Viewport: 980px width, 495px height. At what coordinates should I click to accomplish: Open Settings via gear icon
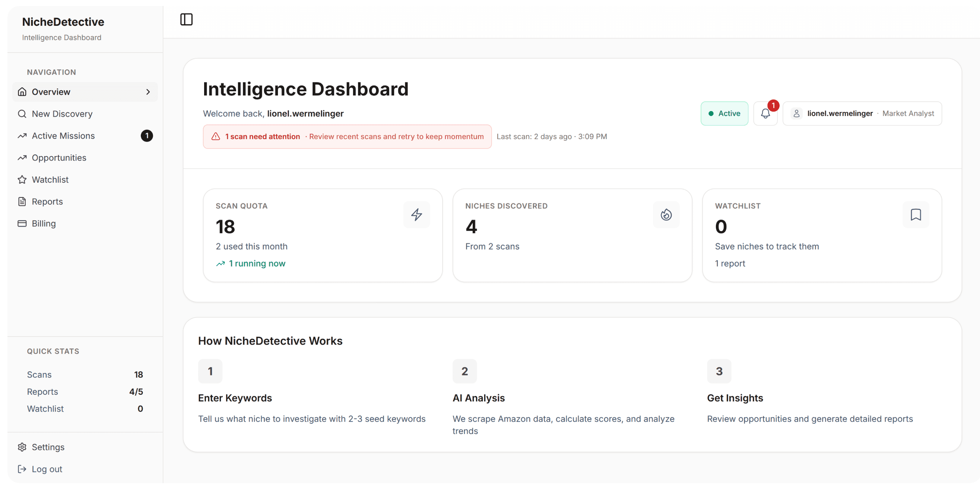(x=22, y=447)
